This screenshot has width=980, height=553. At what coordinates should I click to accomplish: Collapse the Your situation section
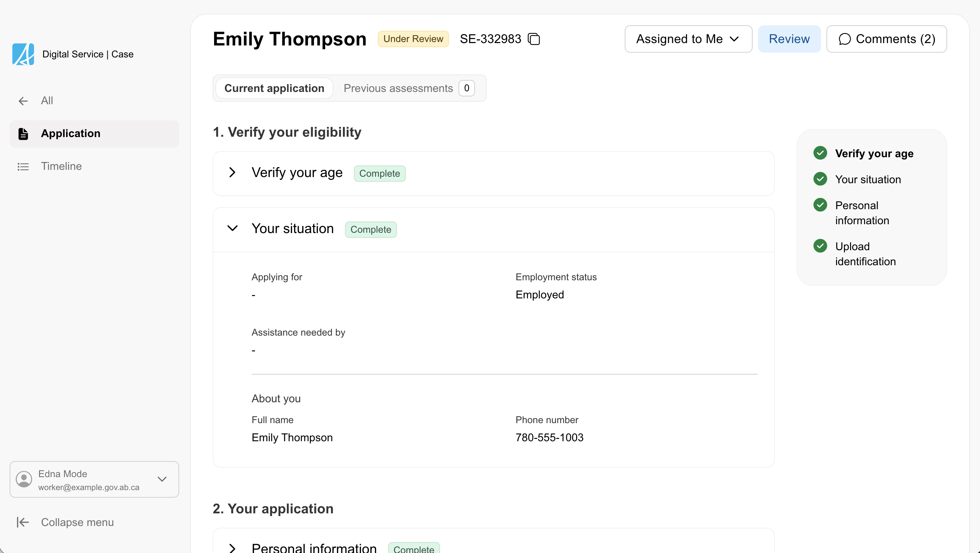click(233, 229)
